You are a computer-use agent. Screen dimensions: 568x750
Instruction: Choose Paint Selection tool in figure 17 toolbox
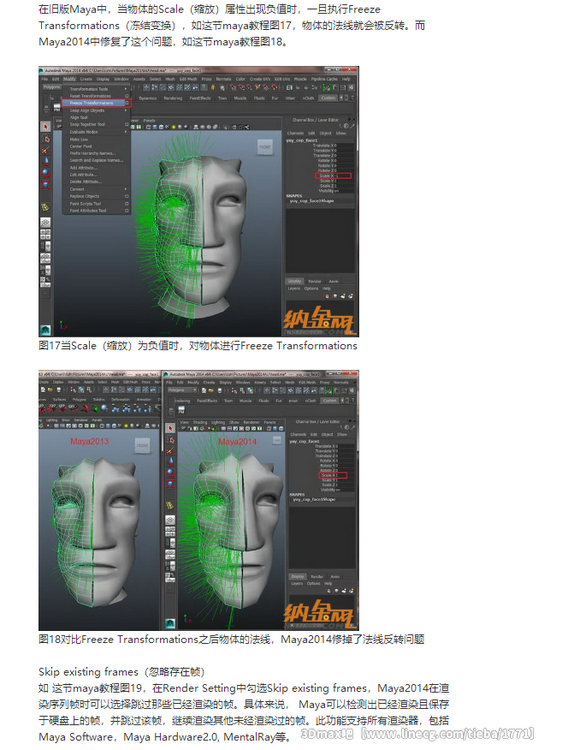click(x=46, y=150)
